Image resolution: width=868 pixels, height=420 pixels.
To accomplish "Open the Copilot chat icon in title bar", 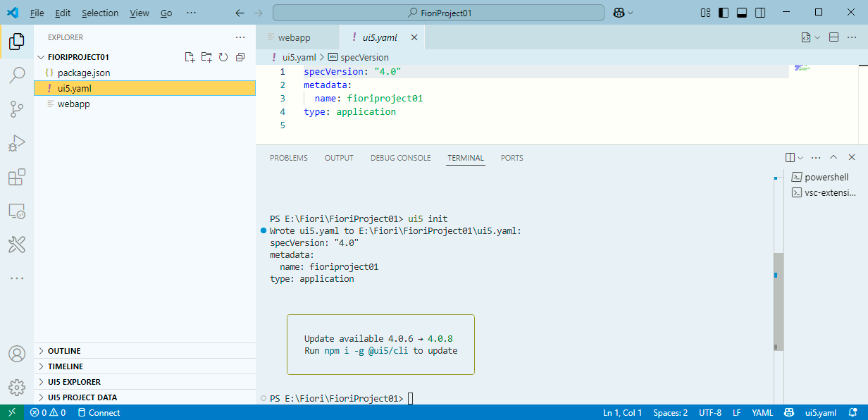I will click(619, 13).
